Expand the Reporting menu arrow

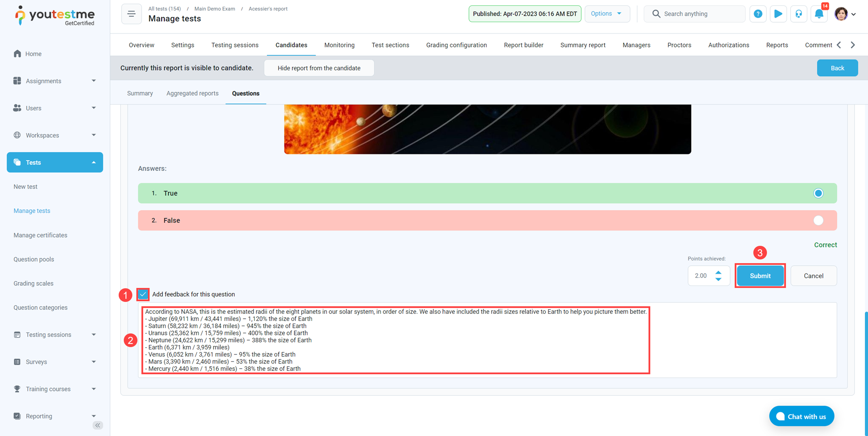[x=94, y=416]
